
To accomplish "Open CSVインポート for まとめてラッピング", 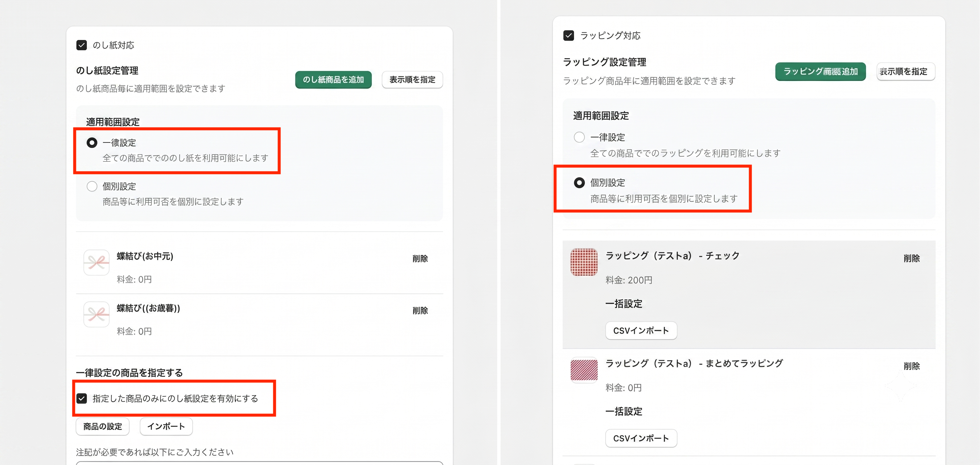I will click(x=641, y=438).
